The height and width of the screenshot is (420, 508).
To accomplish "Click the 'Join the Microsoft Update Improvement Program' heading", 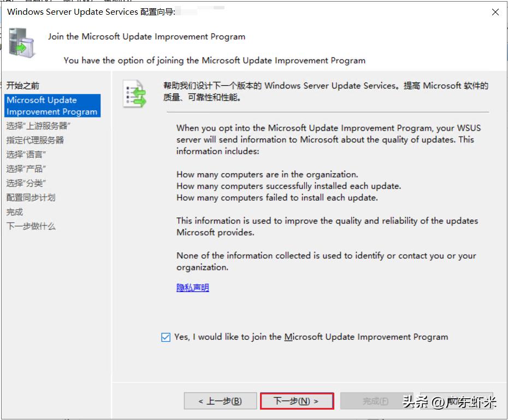I will (x=146, y=37).
